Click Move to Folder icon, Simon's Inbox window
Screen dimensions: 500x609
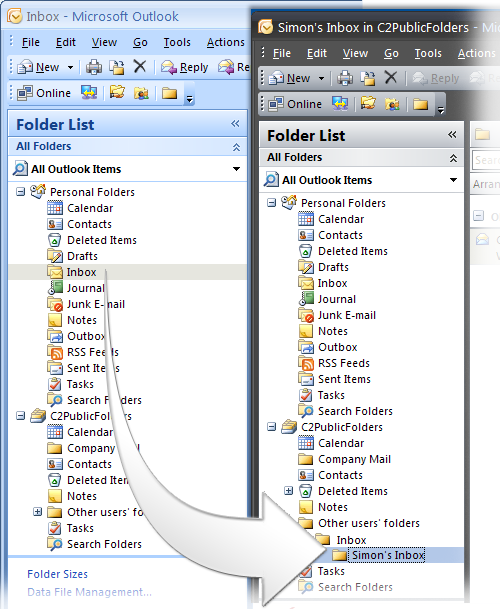tap(368, 78)
